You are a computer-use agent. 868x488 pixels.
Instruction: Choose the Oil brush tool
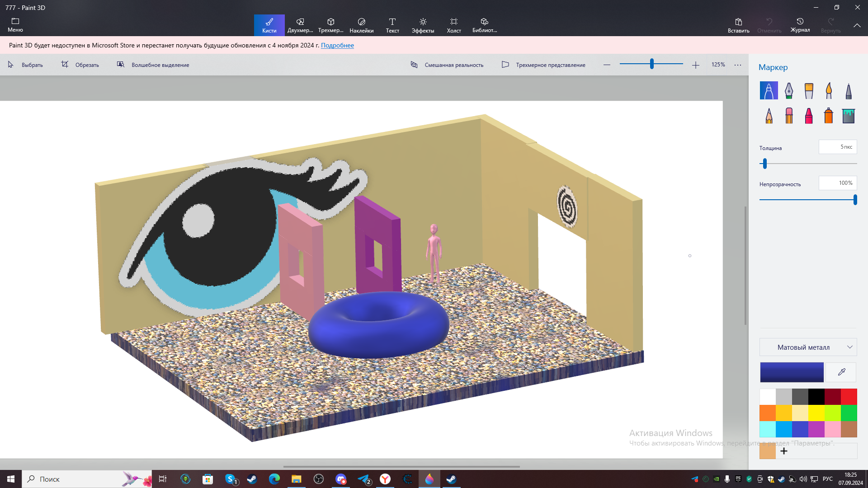(809, 91)
